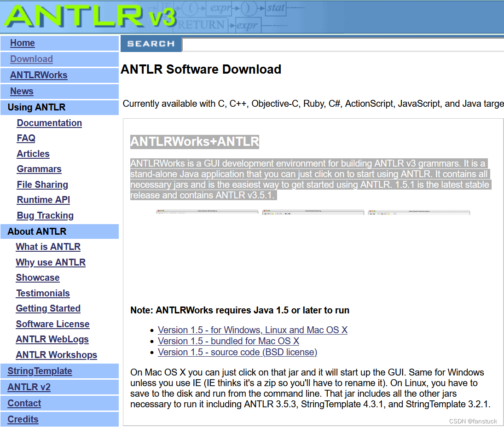The height and width of the screenshot is (428, 504).
Task: Open the What is ANTLR page
Action: pos(48,247)
